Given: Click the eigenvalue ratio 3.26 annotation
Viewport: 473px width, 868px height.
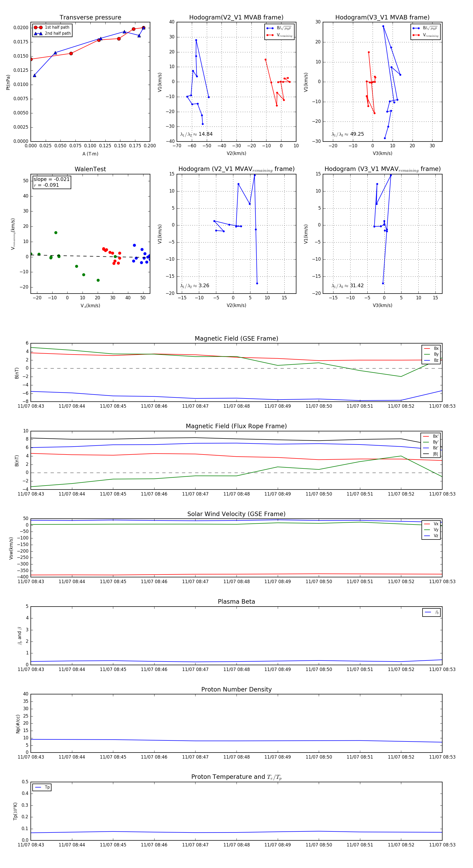Looking at the screenshot, I should tap(194, 286).
